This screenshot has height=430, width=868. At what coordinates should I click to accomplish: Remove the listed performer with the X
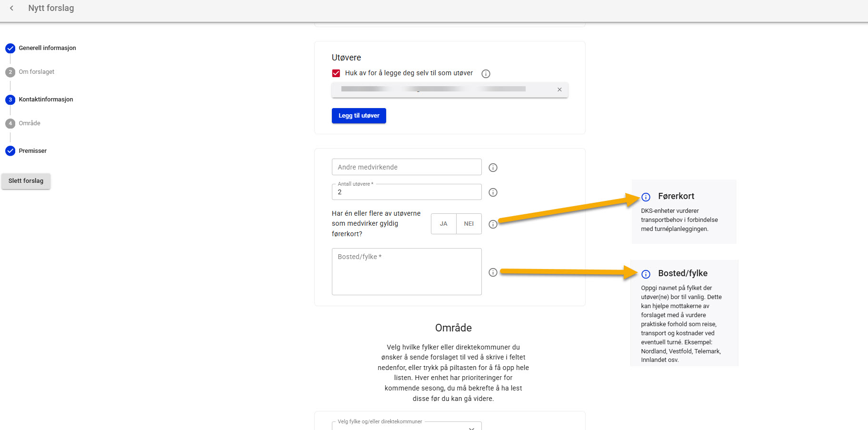pos(559,90)
